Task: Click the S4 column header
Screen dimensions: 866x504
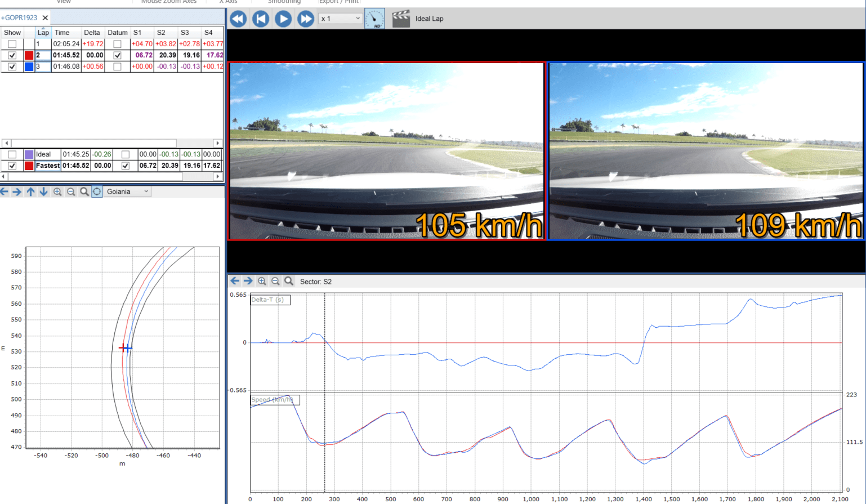Action: [x=212, y=33]
